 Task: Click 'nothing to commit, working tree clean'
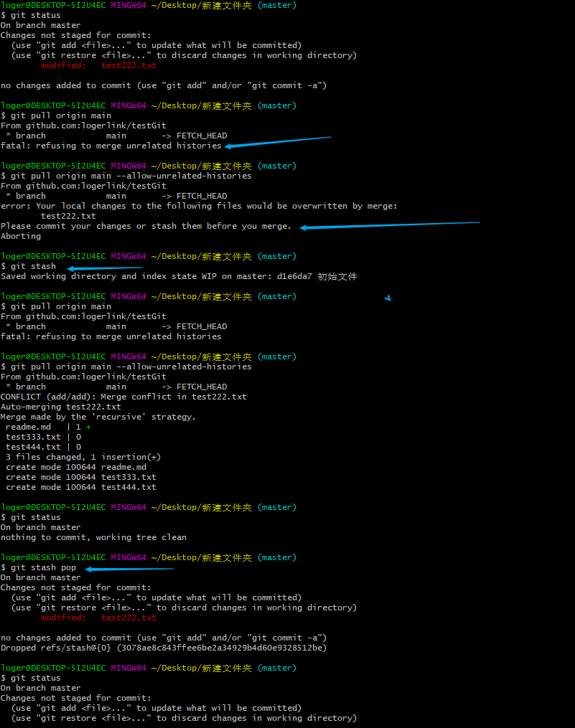pos(93,537)
